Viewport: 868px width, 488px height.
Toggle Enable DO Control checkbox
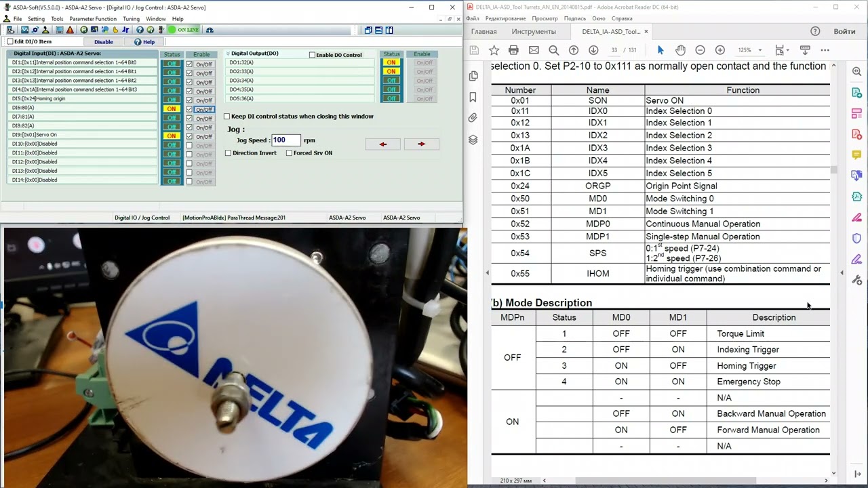(x=312, y=55)
